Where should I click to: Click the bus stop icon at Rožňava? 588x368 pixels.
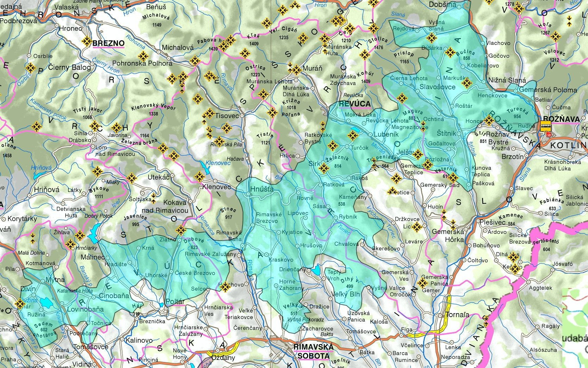point(546,126)
